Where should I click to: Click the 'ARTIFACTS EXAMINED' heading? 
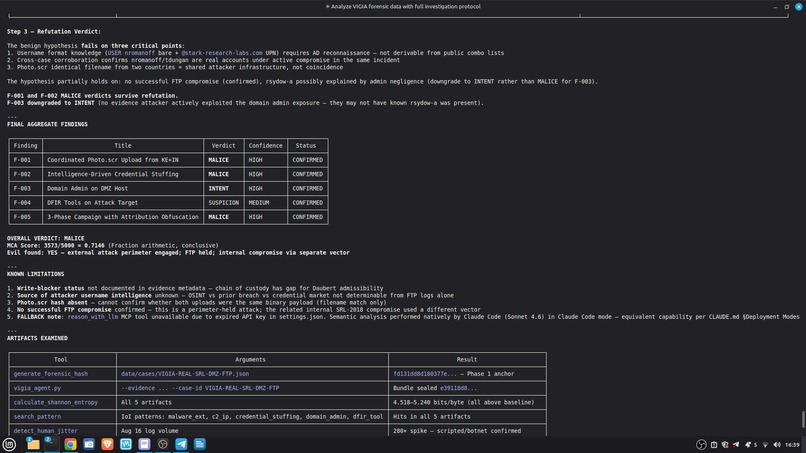(x=37, y=338)
